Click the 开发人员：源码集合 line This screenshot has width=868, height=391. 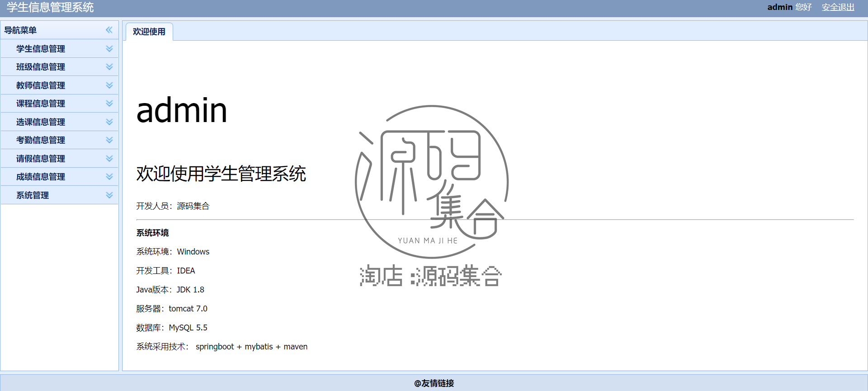(x=173, y=206)
